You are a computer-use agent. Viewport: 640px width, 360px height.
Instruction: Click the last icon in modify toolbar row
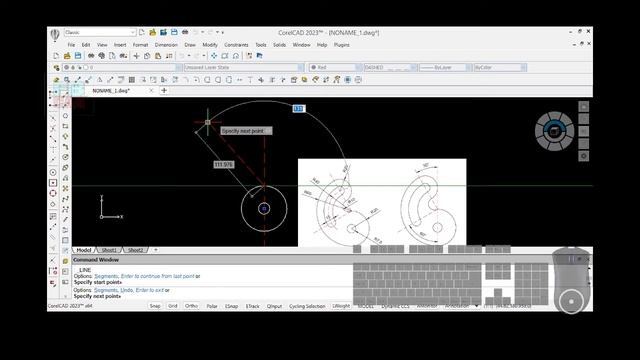(x=358, y=80)
